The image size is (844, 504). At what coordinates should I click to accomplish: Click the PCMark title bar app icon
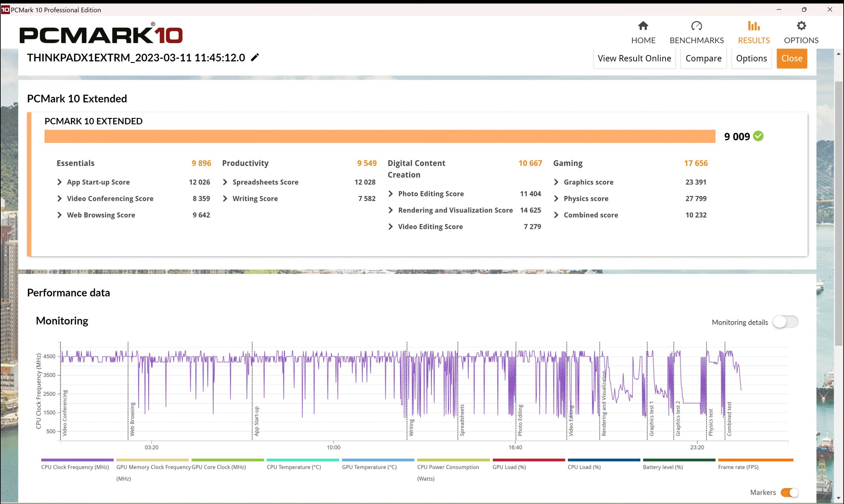pyautogui.click(x=5, y=10)
